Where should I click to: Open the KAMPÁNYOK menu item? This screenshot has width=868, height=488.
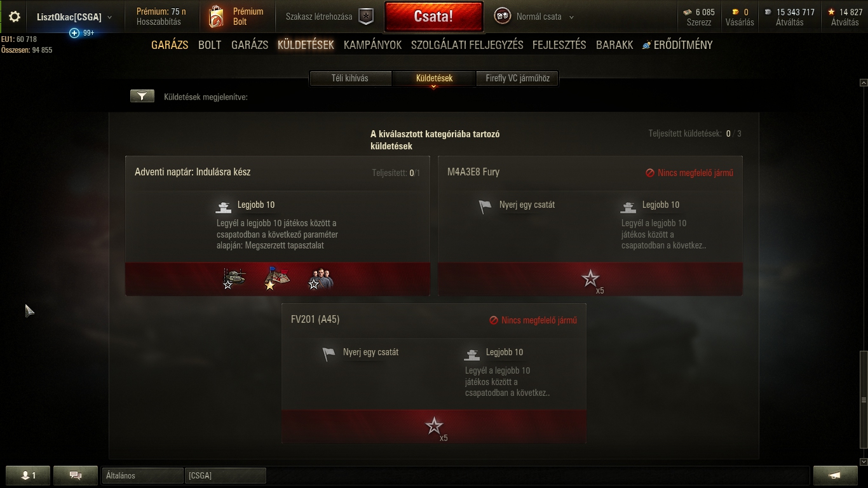[x=372, y=45]
